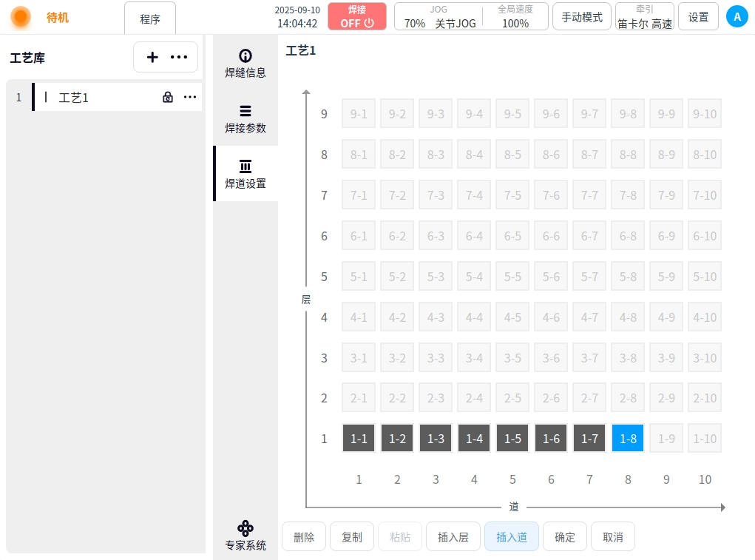Click the user avatar A icon
Screen dimensions: 755x560
(737, 16)
